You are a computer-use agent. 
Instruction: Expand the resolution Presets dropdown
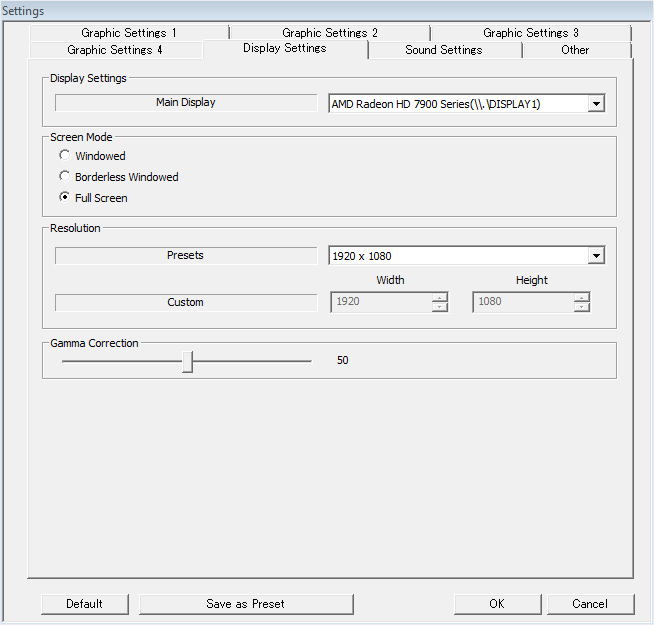[596, 256]
